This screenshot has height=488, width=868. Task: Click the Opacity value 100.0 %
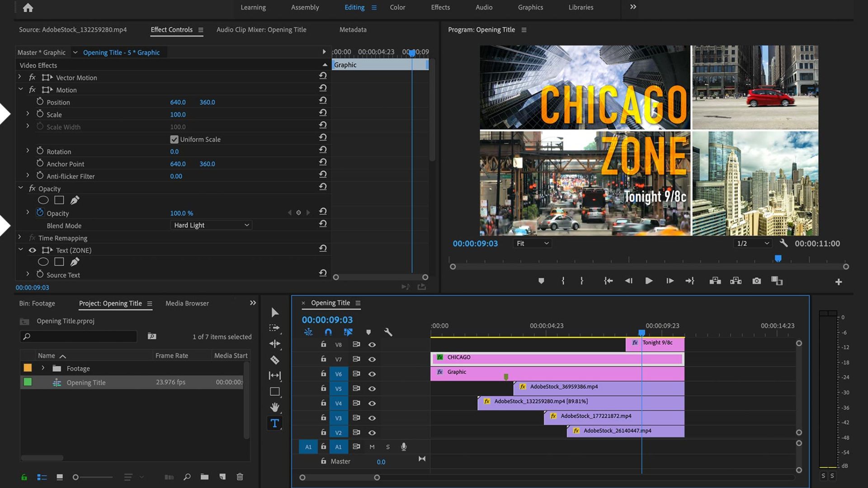click(x=181, y=213)
